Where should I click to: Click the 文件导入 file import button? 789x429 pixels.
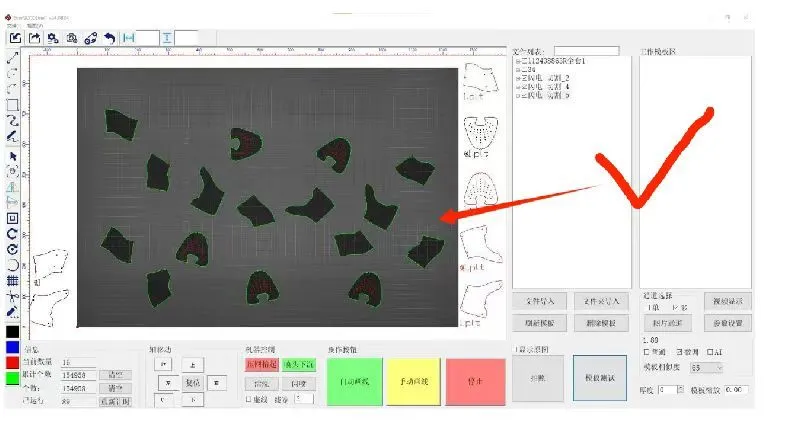coord(539,301)
